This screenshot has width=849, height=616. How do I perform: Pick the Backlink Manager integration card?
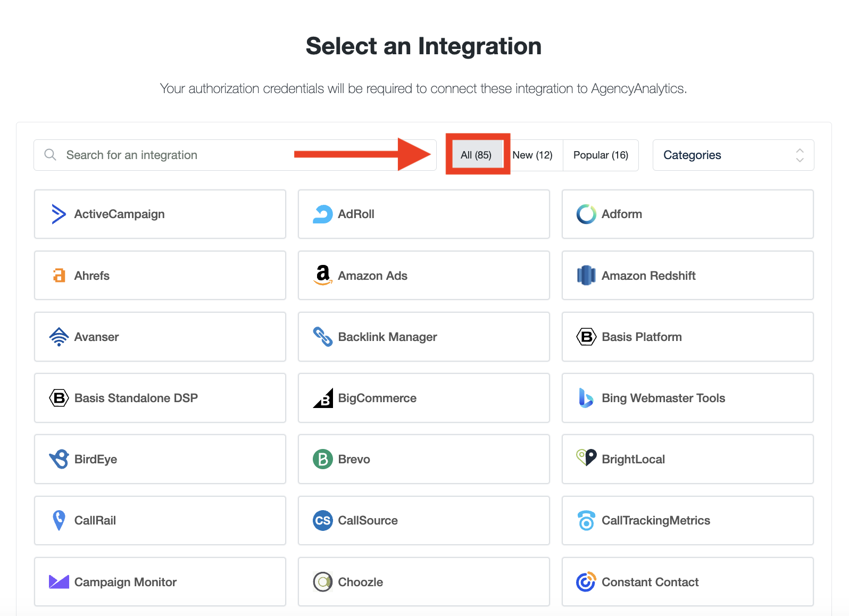click(x=424, y=337)
